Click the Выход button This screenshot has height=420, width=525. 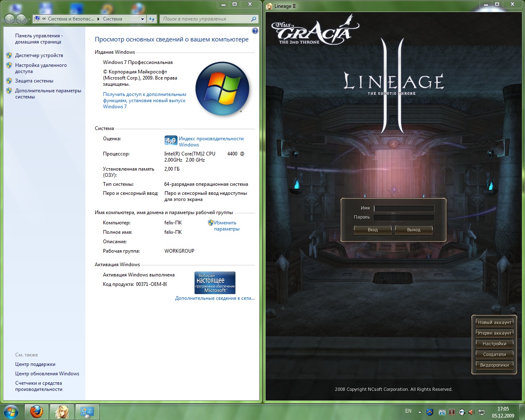(x=413, y=230)
